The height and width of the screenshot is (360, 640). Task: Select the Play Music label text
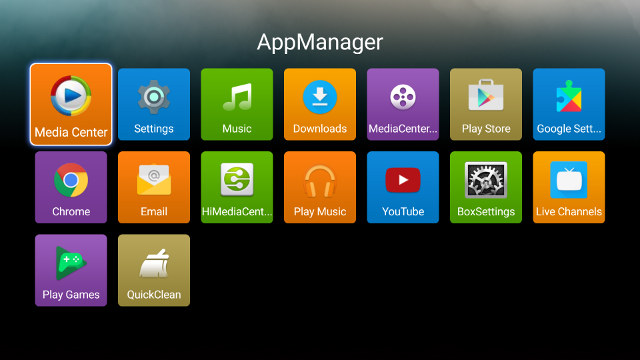[320, 211]
